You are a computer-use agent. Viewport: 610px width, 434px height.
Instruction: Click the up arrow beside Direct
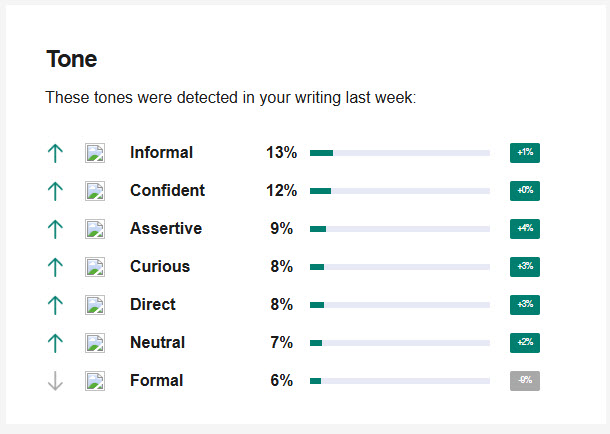pos(55,305)
